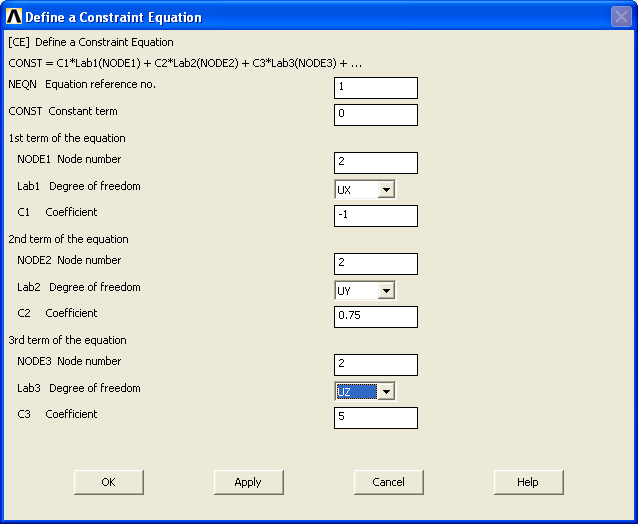Click the NEQN equation reference number field

click(376, 88)
